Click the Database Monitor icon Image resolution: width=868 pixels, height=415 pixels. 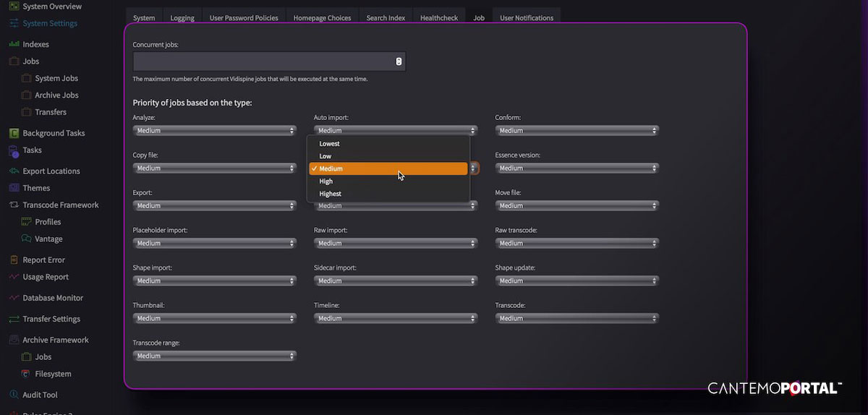tap(14, 298)
